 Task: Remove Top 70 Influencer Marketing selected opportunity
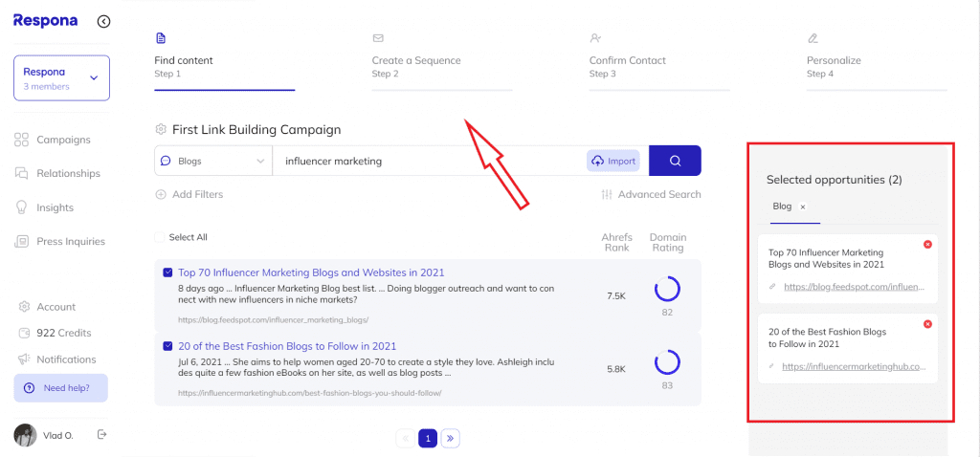pyautogui.click(x=927, y=244)
